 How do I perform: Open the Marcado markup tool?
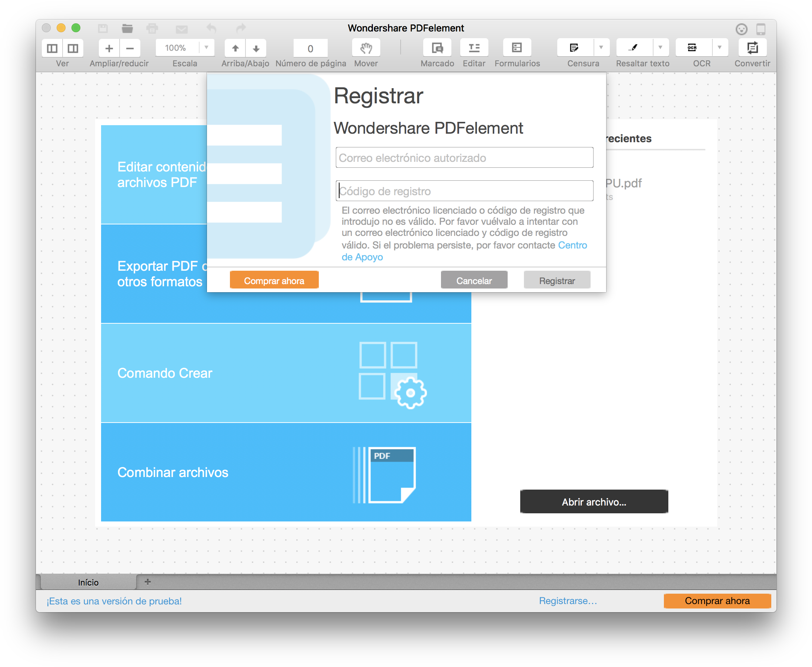point(437,48)
